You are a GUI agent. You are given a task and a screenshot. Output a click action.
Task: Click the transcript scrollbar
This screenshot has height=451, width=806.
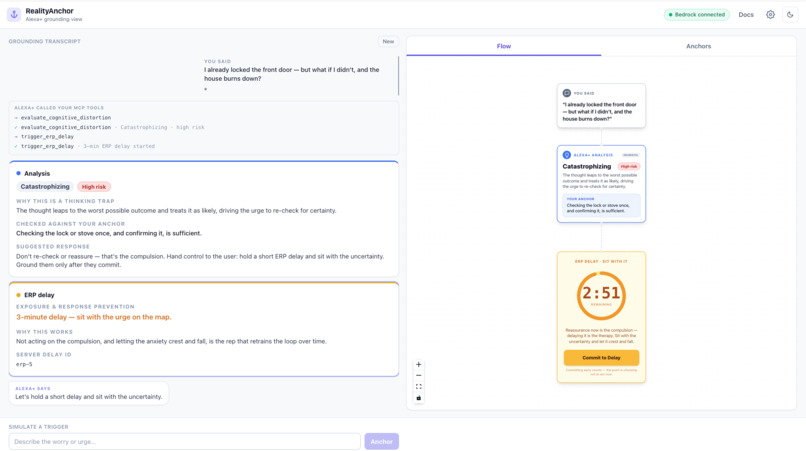click(398, 76)
